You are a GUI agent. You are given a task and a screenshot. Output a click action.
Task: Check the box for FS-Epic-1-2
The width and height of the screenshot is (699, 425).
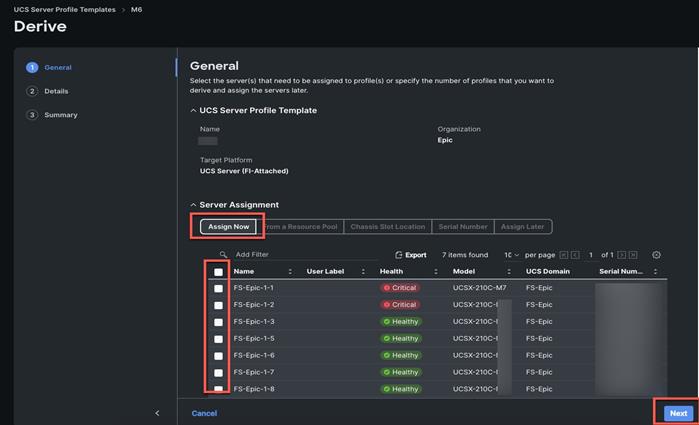click(218, 305)
